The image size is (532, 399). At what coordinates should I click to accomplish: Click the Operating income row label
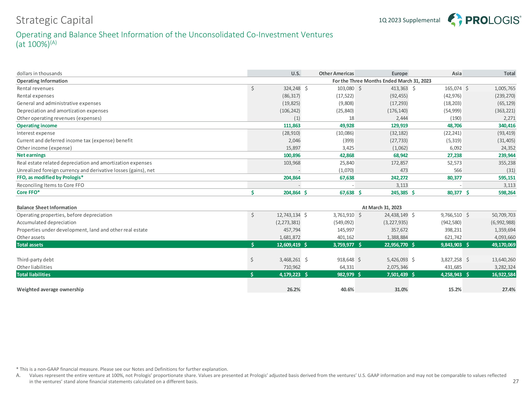click(37, 126)
